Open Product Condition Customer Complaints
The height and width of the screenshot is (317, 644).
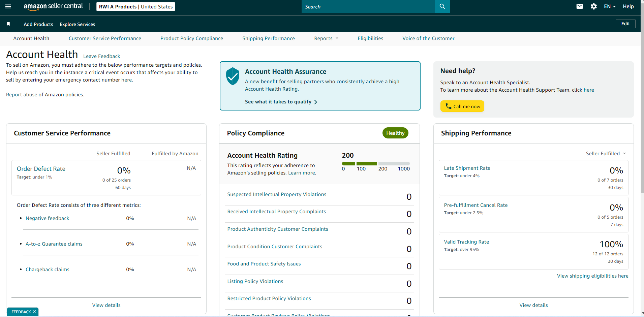point(275,247)
